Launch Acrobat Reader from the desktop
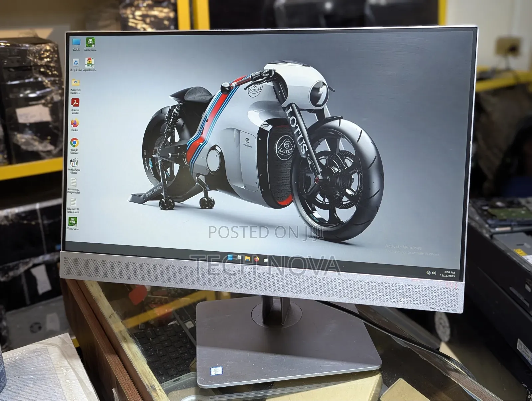The height and width of the screenshot is (401, 532). 75,106
